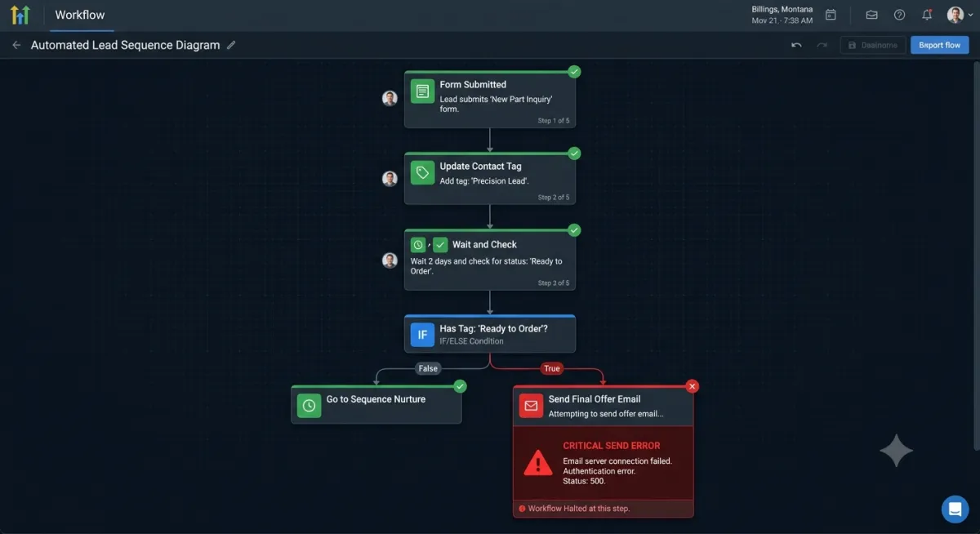Viewport: 980px width, 534px height.
Task: Click the blue Export flow button
Action: coord(940,45)
